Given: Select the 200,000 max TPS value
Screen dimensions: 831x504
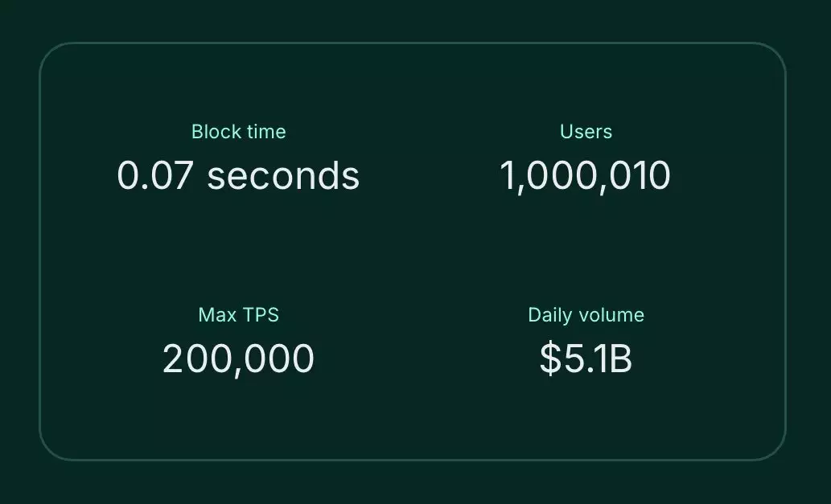Looking at the screenshot, I should tap(238, 359).
